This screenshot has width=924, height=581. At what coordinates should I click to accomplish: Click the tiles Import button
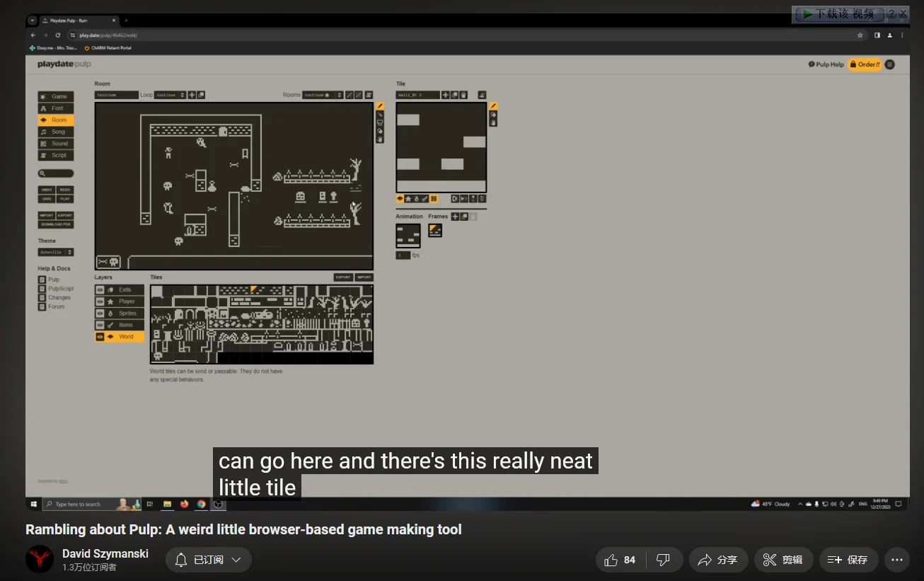pyautogui.click(x=364, y=277)
